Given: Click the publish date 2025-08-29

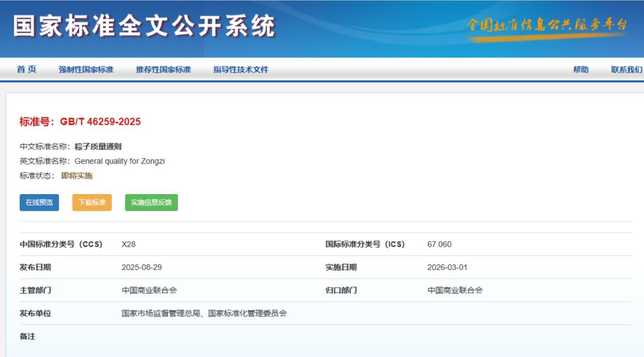Looking at the screenshot, I should coord(142,267).
